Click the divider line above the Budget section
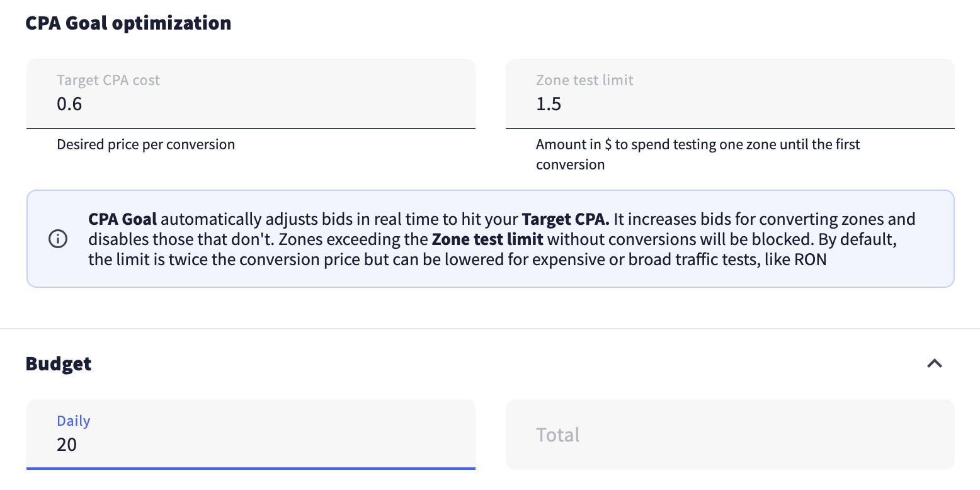Image resolution: width=980 pixels, height=490 pixels. point(490,329)
